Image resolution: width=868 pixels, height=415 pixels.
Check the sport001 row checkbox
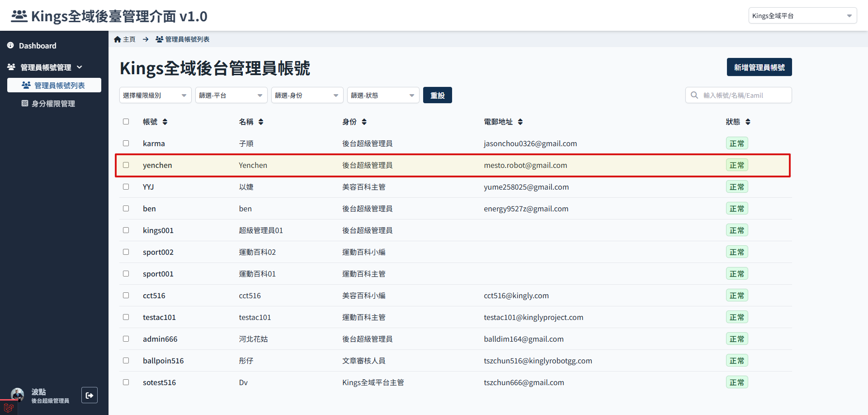coord(126,273)
